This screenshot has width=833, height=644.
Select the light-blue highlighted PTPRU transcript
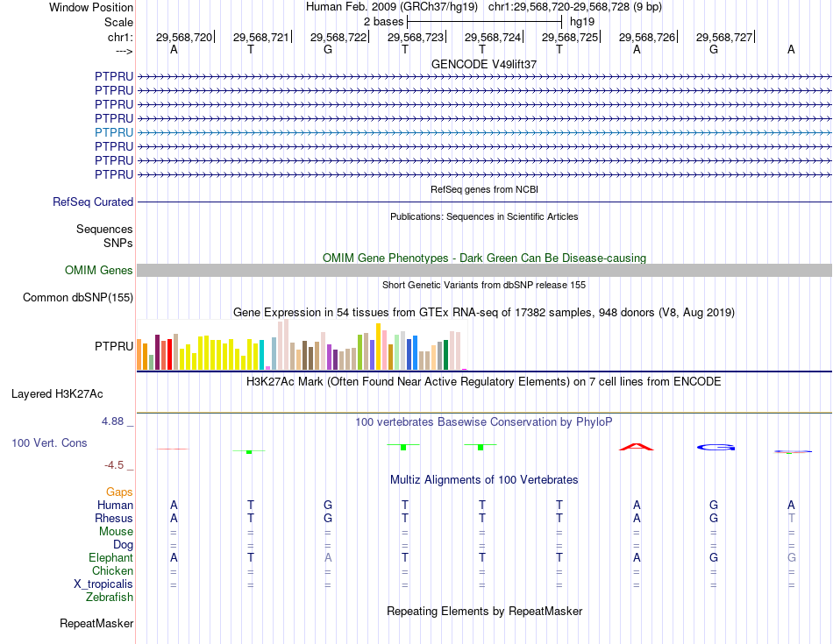tap(485, 132)
